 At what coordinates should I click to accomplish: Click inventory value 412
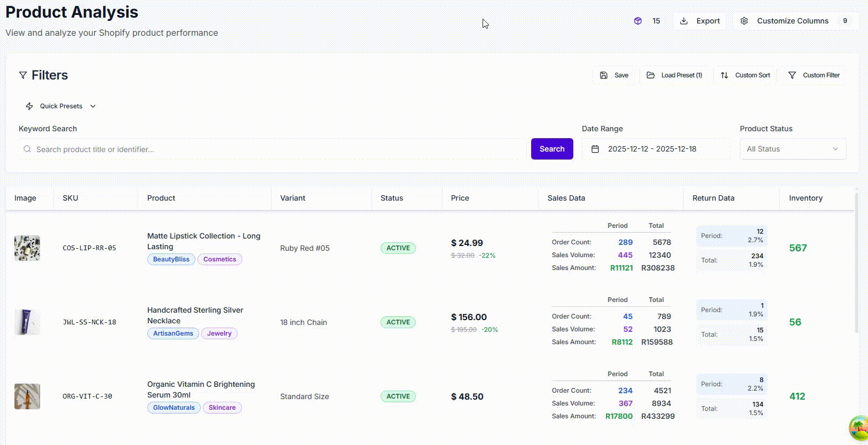tap(797, 396)
